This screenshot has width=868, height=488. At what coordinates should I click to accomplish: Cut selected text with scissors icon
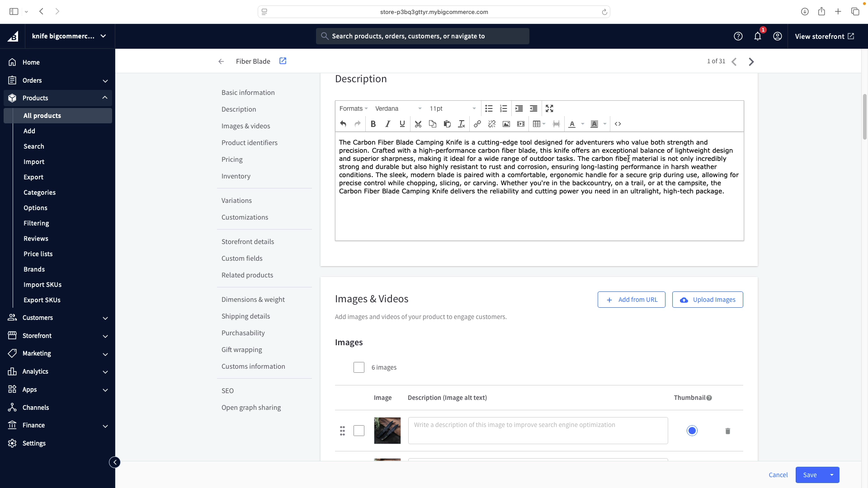(418, 124)
